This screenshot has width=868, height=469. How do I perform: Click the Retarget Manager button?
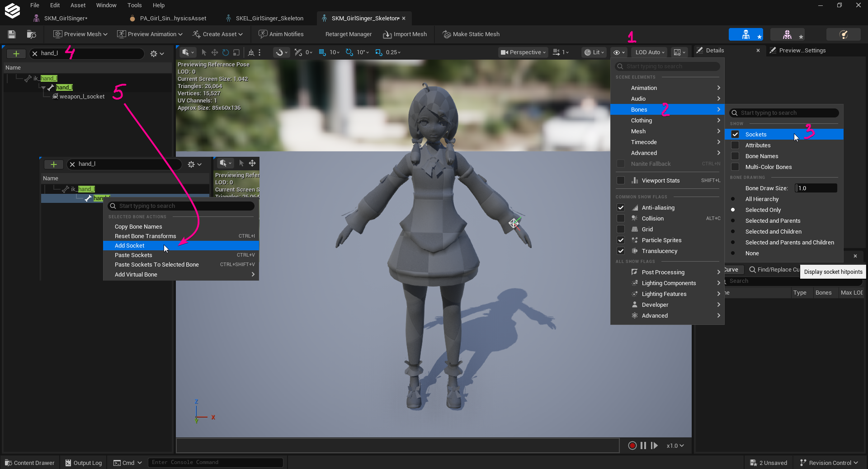click(x=348, y=34)
